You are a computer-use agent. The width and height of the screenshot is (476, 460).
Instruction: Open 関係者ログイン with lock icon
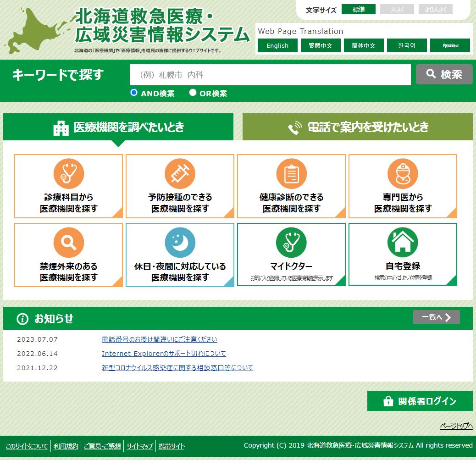pos(420,401)
